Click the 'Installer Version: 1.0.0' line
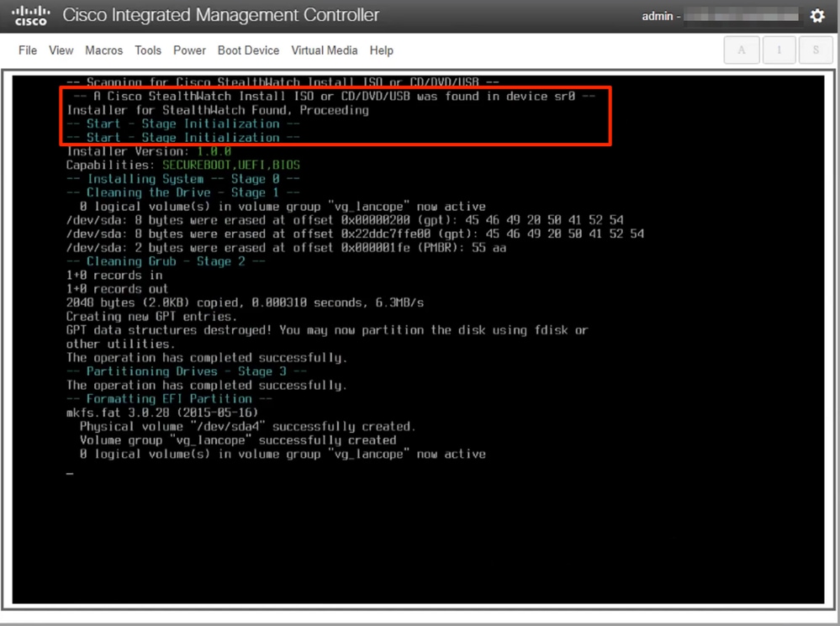 [x=149, y=151]
